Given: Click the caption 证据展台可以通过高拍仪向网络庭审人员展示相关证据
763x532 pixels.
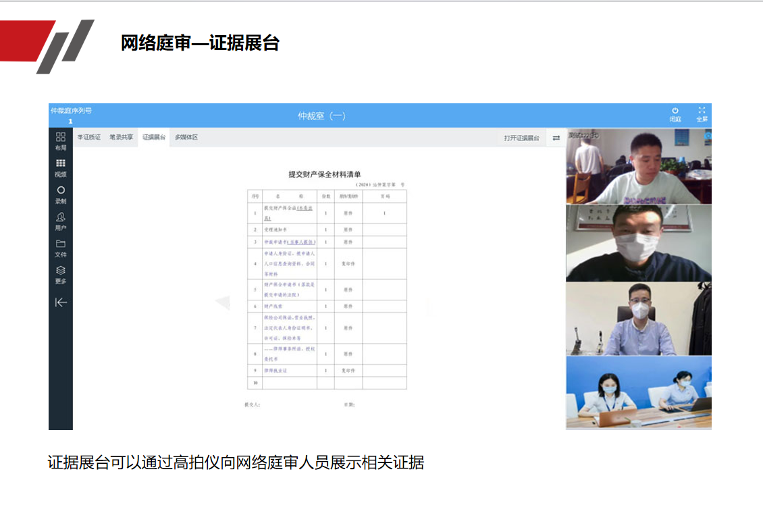Looking at the screenshot, I should point(236,462).
